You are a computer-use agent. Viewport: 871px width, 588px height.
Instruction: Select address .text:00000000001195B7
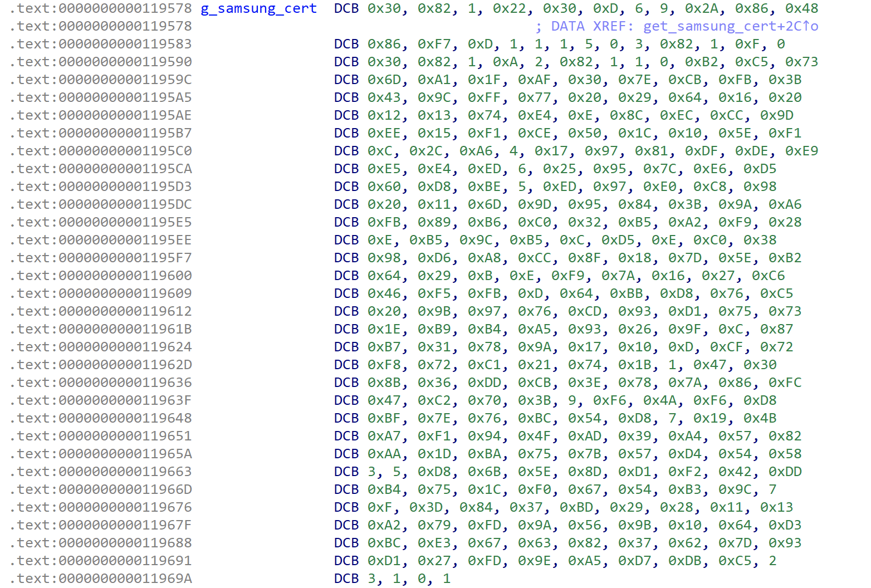[101, 133]
